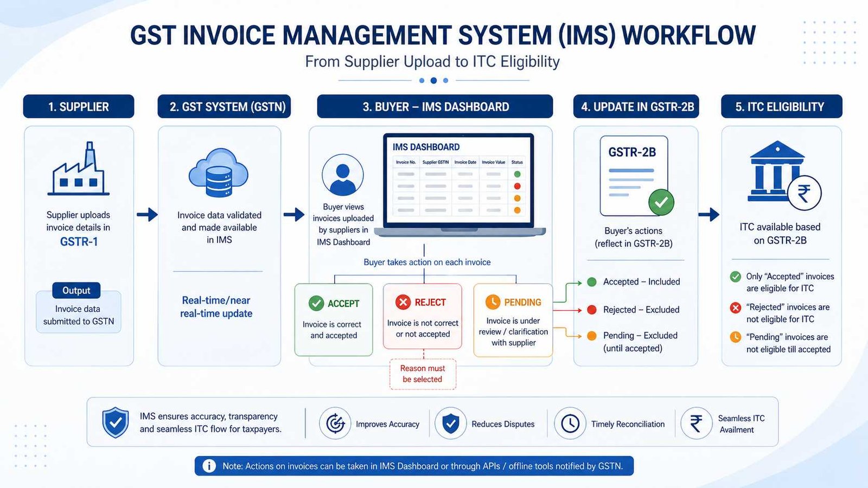Click the cloud database icon
This screenshot has width=868, height=488.
pos(219,173)
